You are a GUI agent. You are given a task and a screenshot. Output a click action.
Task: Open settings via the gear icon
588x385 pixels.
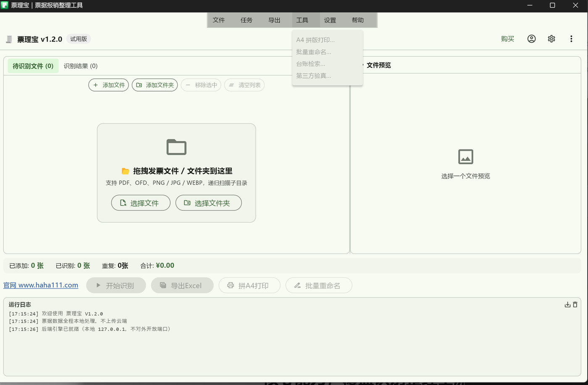point(551,39)
